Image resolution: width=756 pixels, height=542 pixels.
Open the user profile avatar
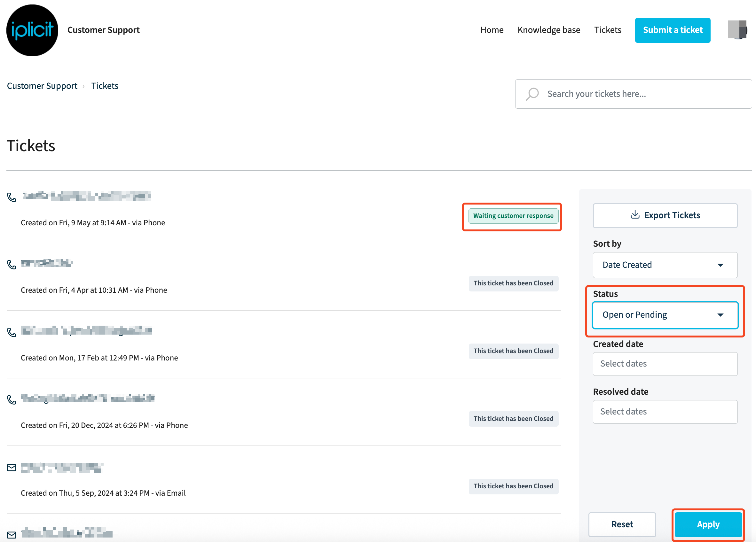(737, 30)
